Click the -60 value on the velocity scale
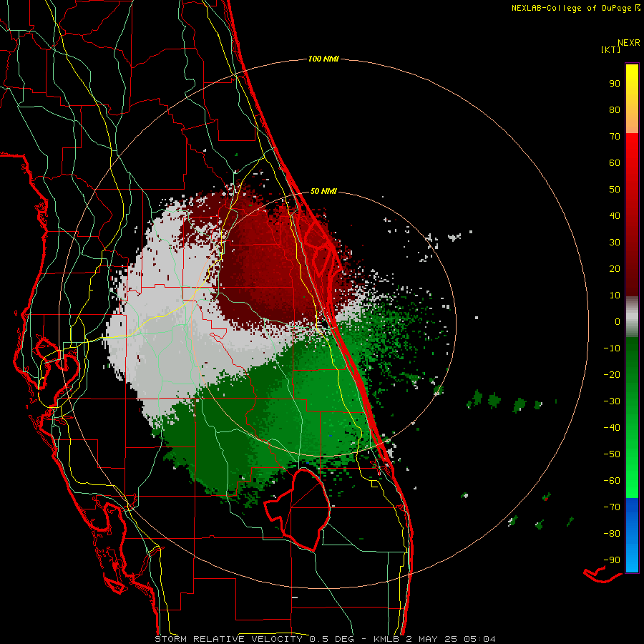 [x=612, y=481]
